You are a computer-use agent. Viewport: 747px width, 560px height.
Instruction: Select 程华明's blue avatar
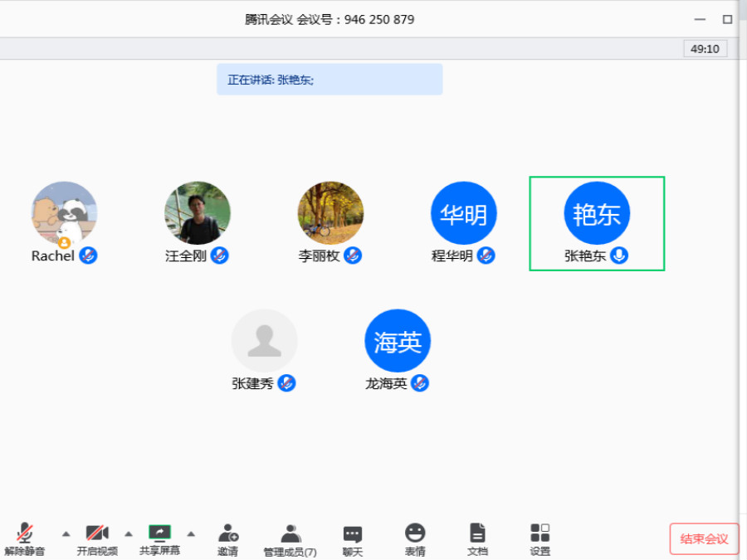point(463,214)
